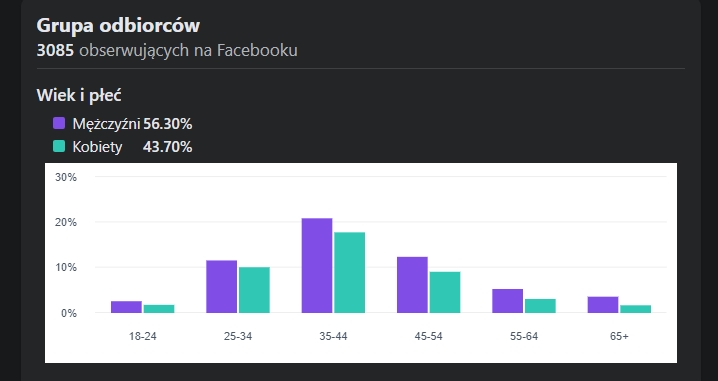
Task: Select the purple 45-54 men bar
Action: pyautogui.click(x=412, y=285)
